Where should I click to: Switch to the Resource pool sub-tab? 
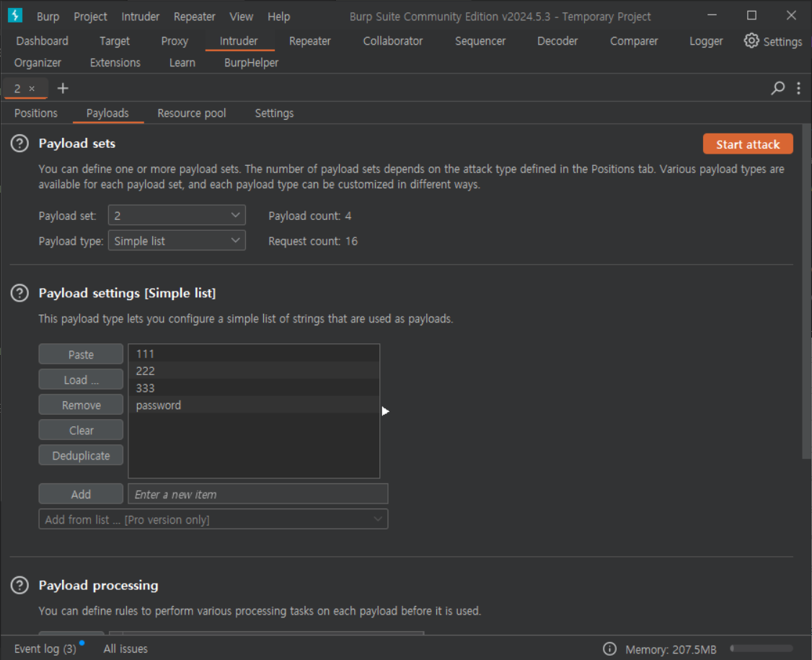(x=192, y=113)
